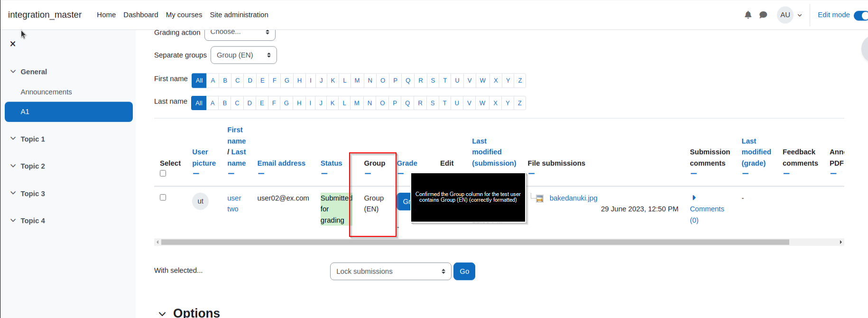Sort by Email address column header
This screenshot has height=318, width=868.
pos(281,163)
